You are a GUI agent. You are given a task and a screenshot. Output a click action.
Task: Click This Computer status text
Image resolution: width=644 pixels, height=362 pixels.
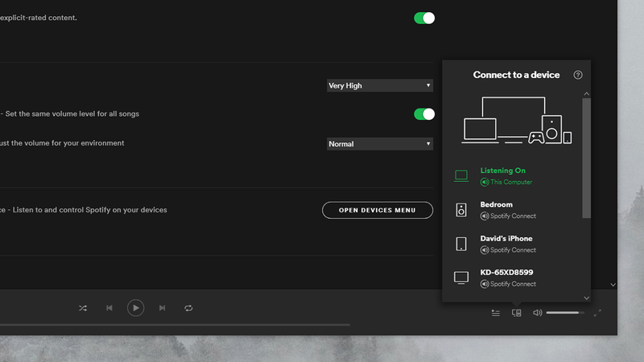click(x=511, y=182)
